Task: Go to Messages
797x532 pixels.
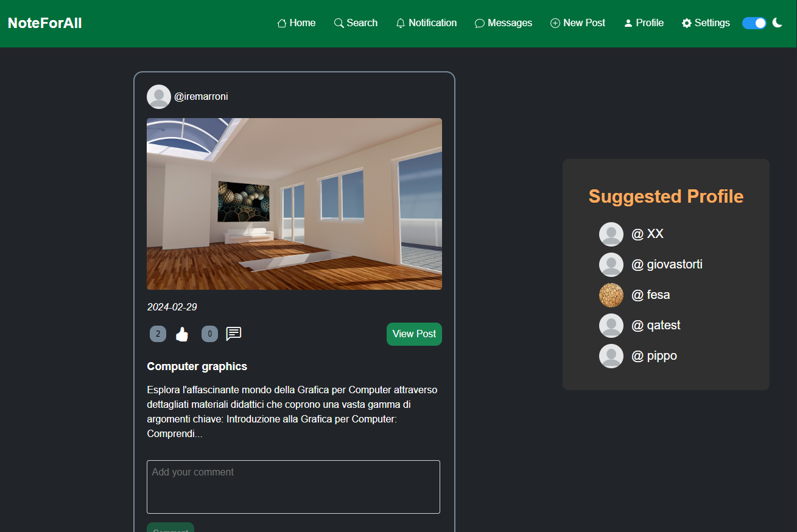Action: pyautogui.click(x=504, y=23)
